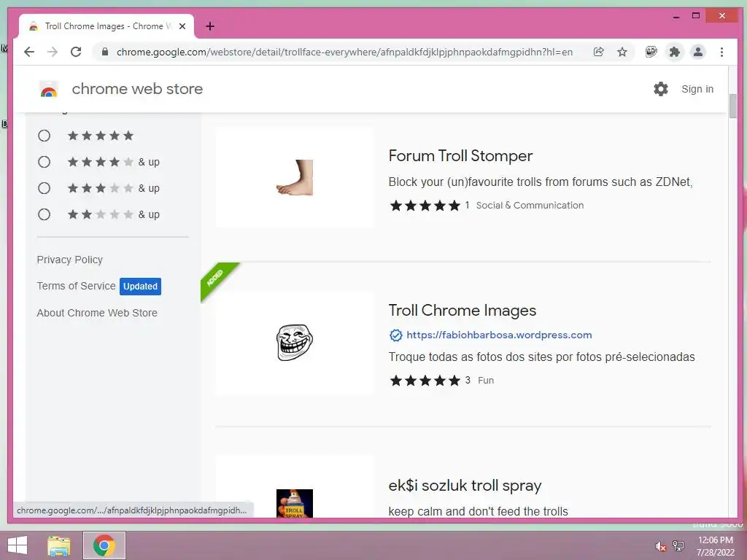Click the verified publisher badge icon
747x560 pixels.
(395, 335)
